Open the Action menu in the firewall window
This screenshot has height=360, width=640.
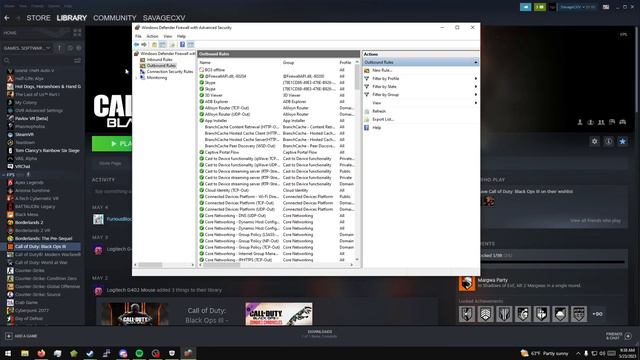tap(152, 36)
